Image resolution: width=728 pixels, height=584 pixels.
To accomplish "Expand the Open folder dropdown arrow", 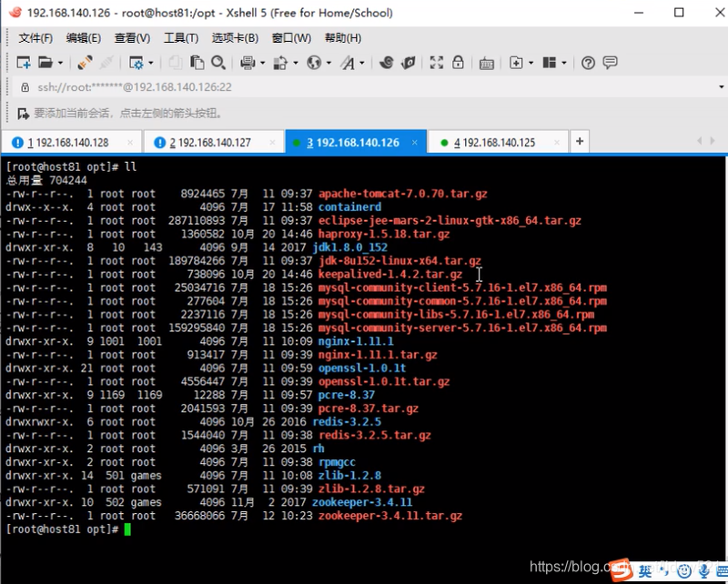I will pyautogui.click(x=60, y=63).
